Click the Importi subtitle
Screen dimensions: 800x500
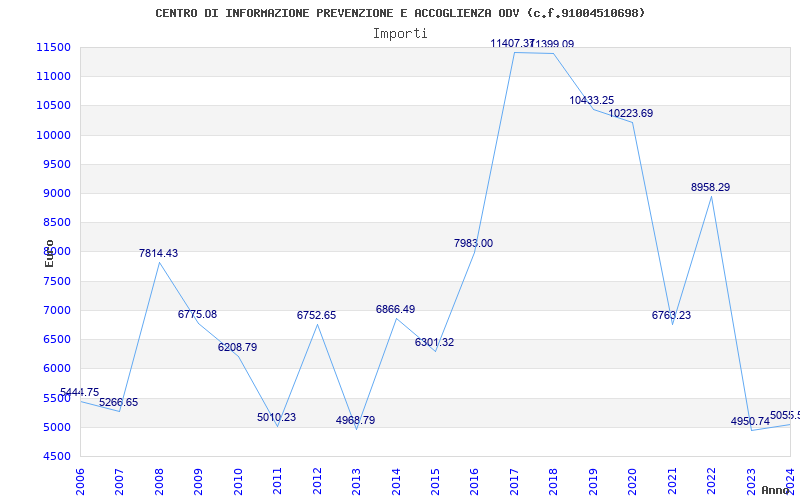400,34
